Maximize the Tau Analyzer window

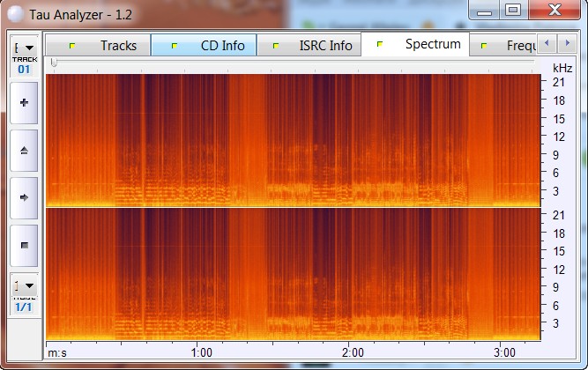point(513,10)
